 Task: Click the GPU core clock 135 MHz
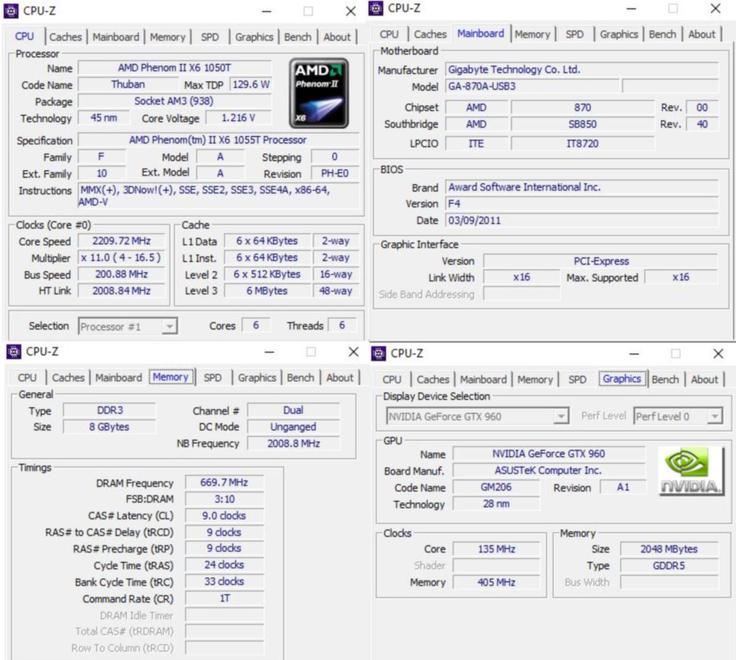point(496,549)
